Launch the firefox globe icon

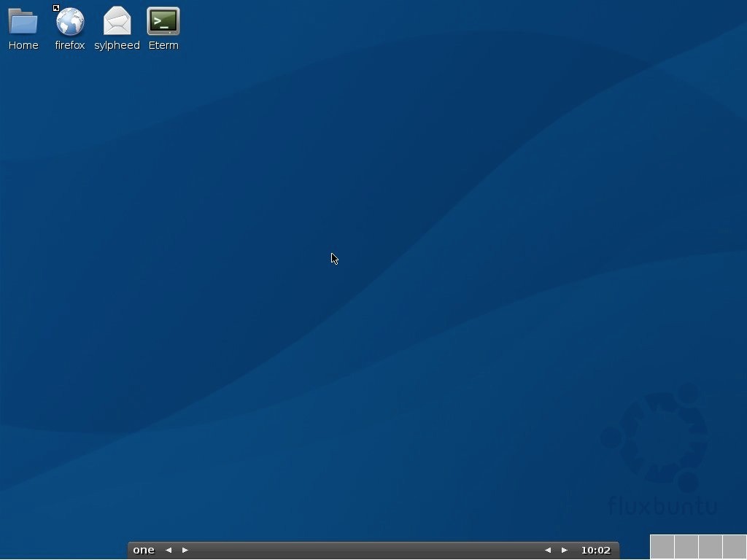pos(70,21)
